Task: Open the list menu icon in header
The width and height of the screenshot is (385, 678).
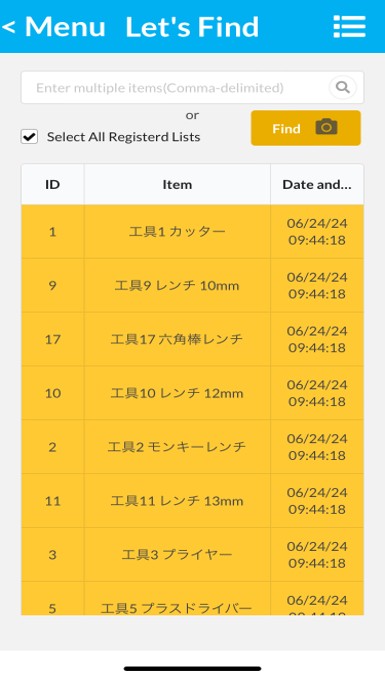Action: tap(350, 27)
